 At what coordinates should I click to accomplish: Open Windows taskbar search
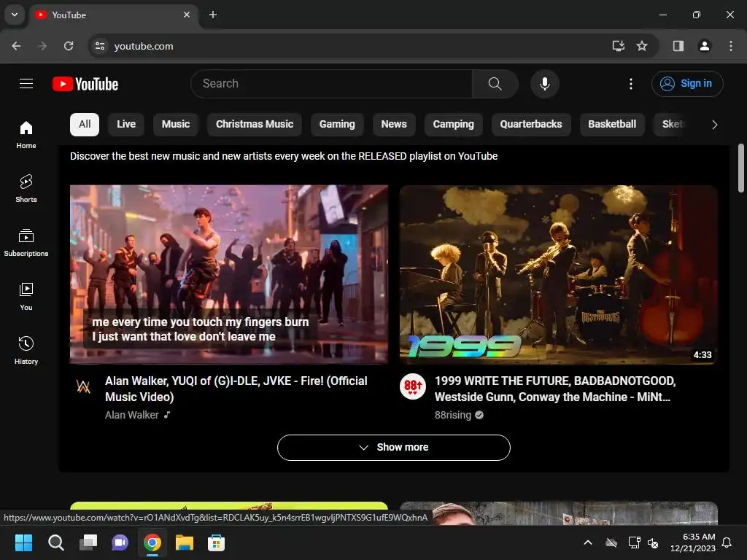[x=55, y=542]
